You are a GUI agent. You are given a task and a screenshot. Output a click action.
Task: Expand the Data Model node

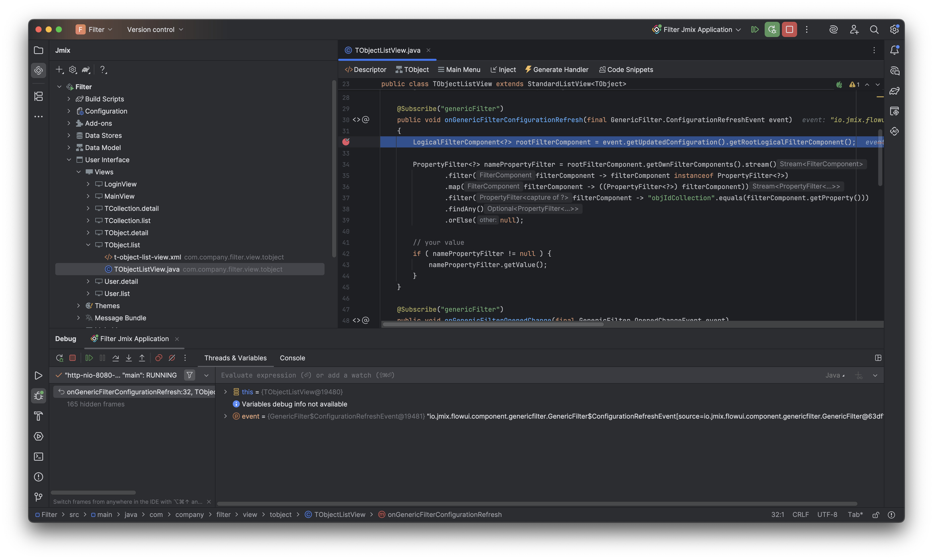69,147
